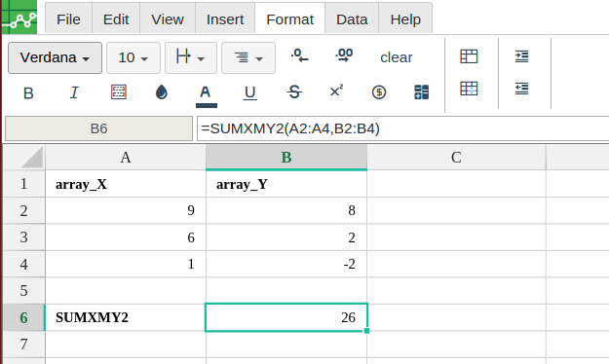
Task: Click the currency format icon
Action: (379, 92)
